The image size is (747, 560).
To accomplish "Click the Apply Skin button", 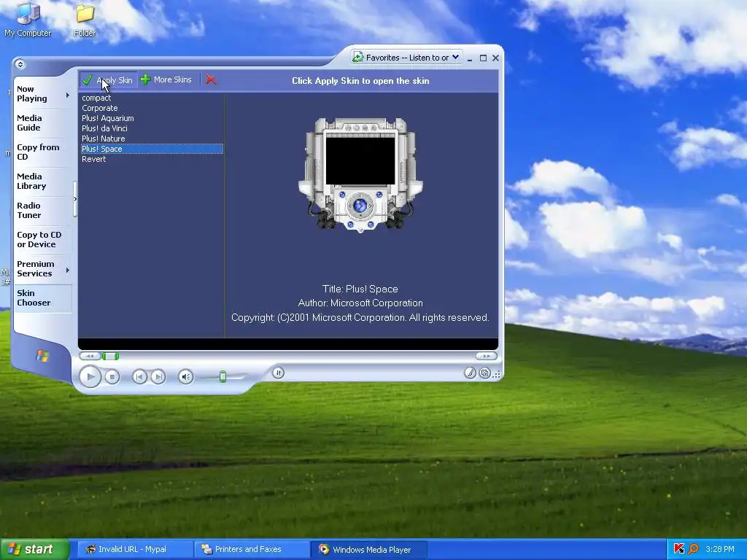I will pos(108,80).
